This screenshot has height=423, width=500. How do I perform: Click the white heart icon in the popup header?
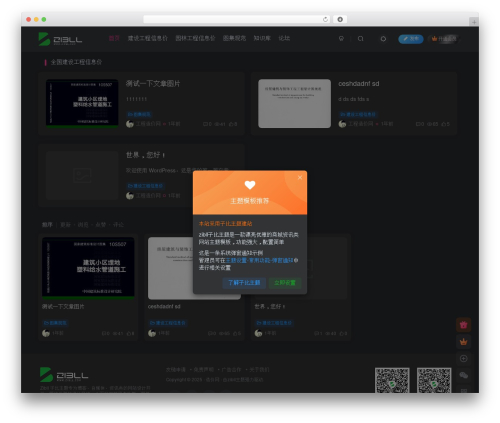point(250,185)
